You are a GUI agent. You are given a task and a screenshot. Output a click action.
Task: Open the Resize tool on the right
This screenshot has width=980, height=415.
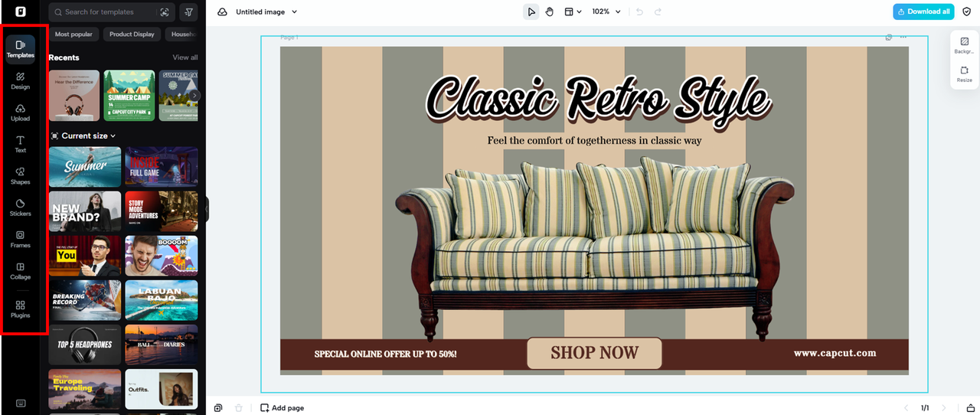tap(964, 74)
